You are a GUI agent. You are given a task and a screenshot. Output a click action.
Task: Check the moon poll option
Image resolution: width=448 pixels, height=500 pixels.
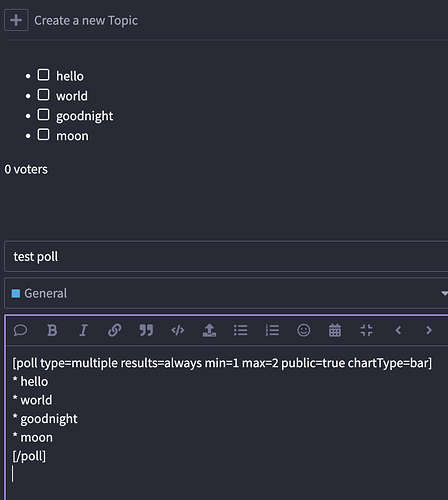coord(43,135)
